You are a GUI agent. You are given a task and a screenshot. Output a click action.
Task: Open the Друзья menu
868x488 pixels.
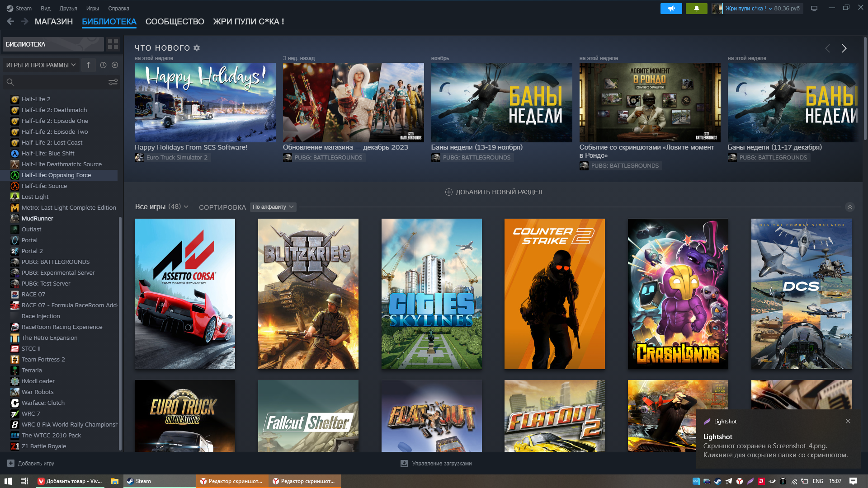[68, 9]
